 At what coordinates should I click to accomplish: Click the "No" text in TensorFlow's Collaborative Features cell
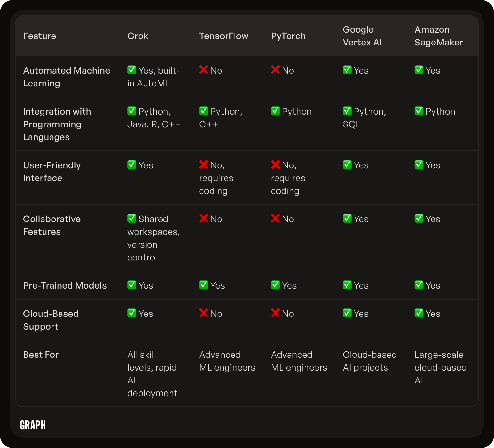coord(216,219)
